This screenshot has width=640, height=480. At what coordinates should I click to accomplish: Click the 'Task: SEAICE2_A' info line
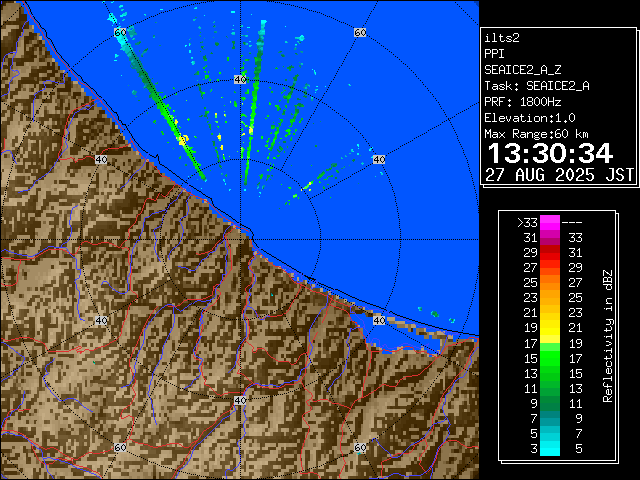click(x=536, y=85)
